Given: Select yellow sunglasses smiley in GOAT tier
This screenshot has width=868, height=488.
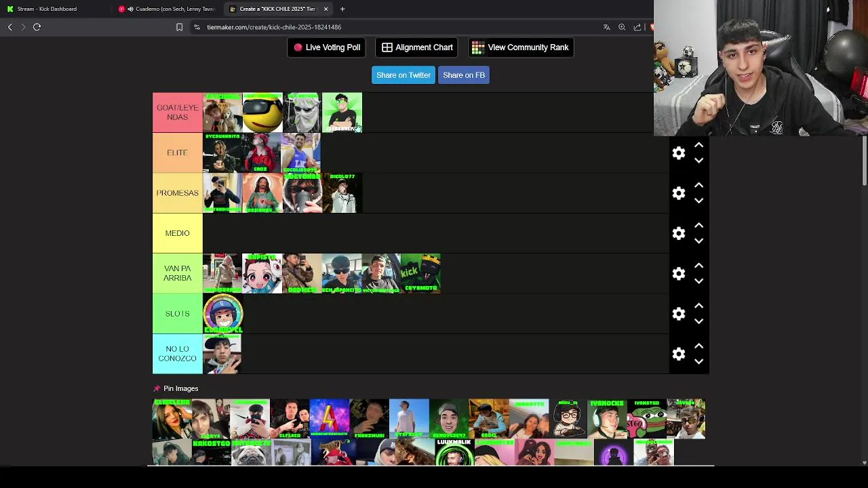Looking at the screenshot, I should tap(262, 113).
